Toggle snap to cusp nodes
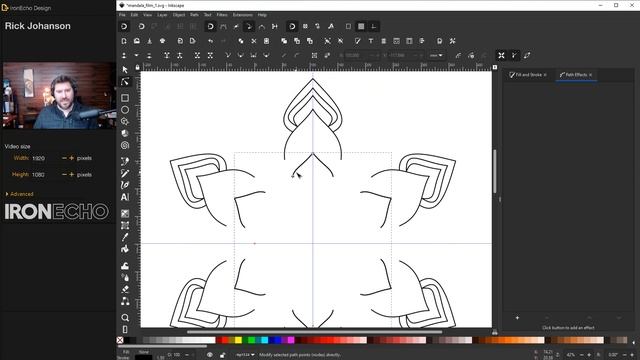 (x=249, y=27)
